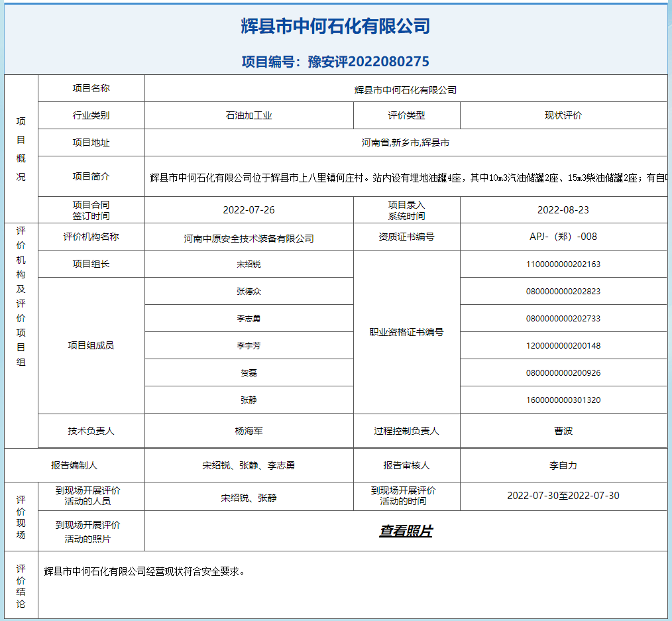Viewport: 672px width, 621px height.
Task: Select certificate number 1100000000202163
Action: 563,264
